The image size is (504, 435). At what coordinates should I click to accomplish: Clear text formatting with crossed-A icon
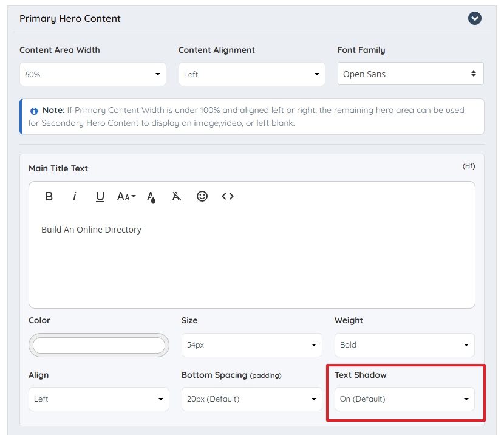pos(177,196)
